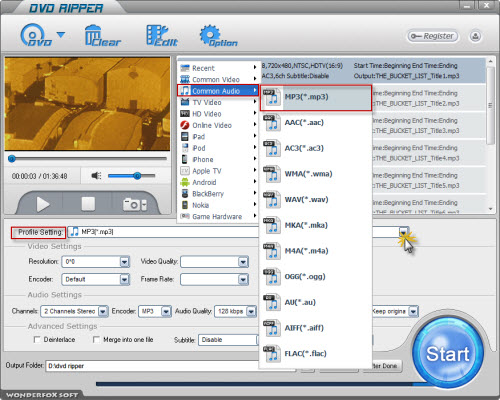Open the iPod device category
Viewport: 500px width, 400px height.
[x=218, y=148]
